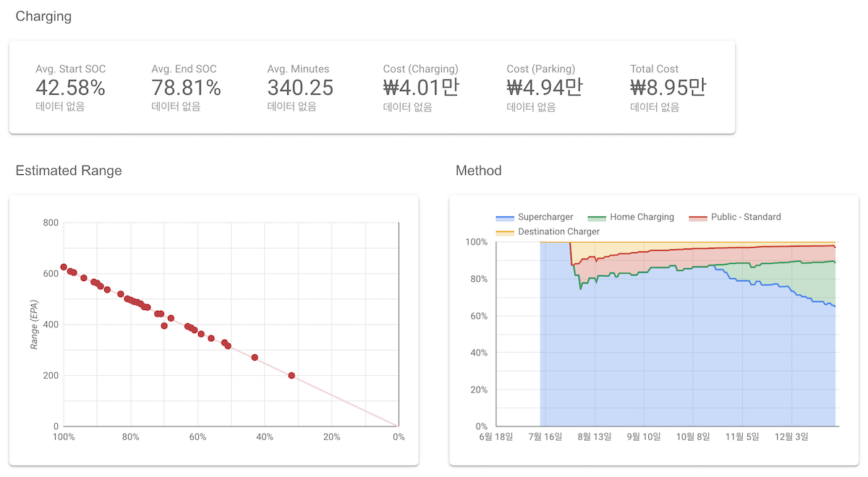Click the '데이터 없음' note under Avg. Minutes
Viewport: 868px width, 477px height.
coord(292,107)
